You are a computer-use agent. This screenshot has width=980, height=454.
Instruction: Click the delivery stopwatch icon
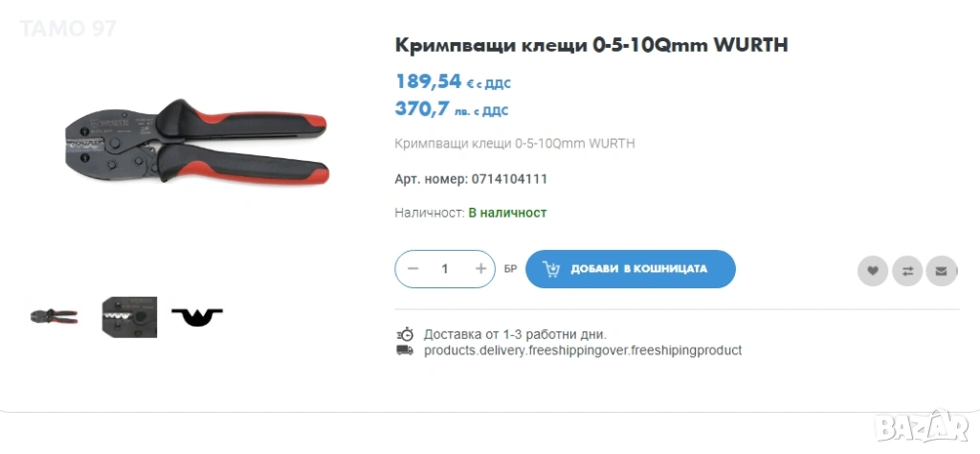pos(405,334)
